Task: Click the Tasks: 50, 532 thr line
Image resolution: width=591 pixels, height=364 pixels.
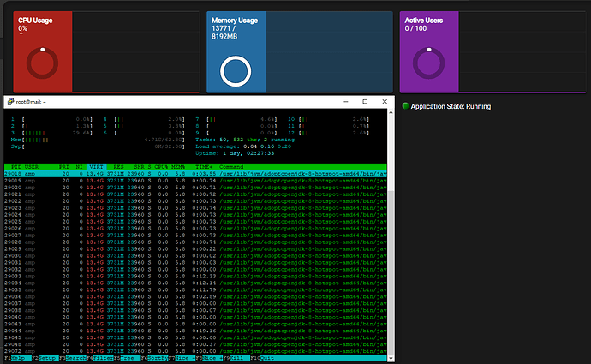Action: [x=245, y=140]
